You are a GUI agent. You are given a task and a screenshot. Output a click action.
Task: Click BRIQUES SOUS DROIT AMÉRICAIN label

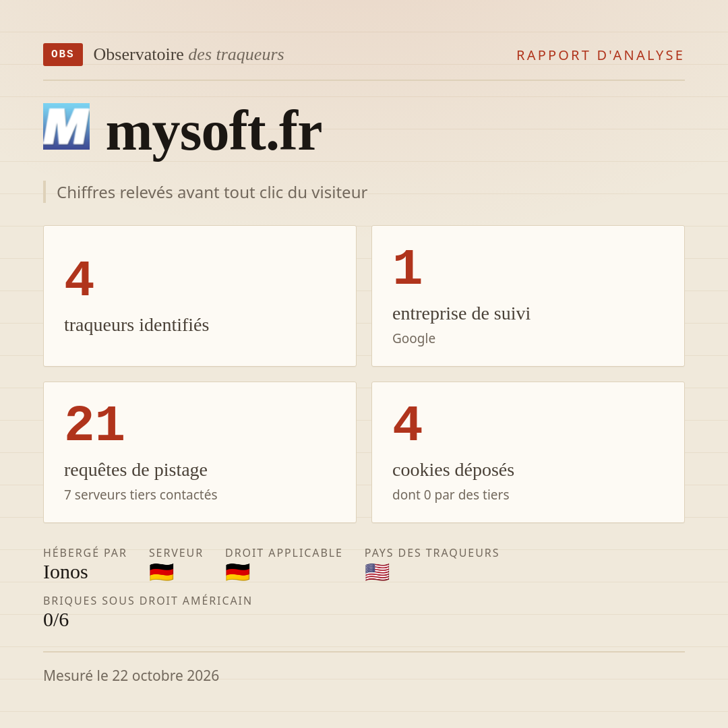point(148,601)
